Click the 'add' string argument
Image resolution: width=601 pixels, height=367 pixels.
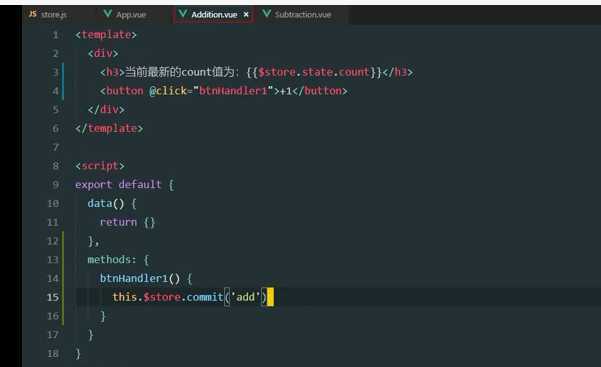(x=245, y=297)
